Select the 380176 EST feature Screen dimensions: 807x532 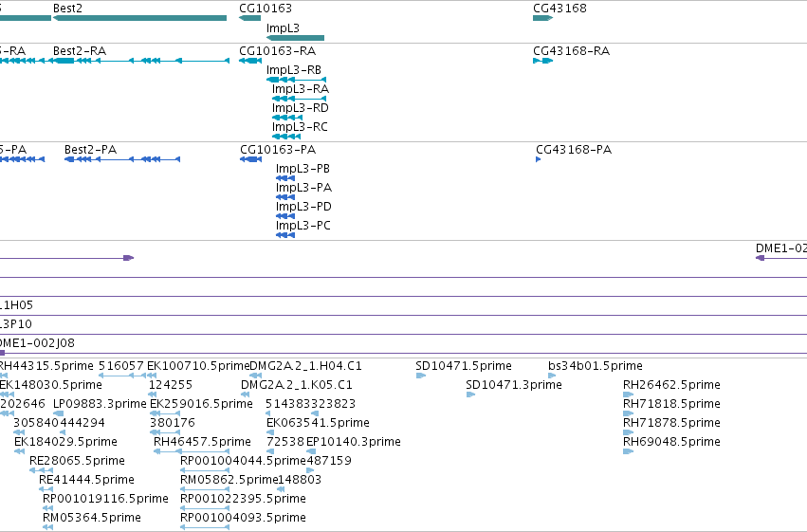pos(165,432)
